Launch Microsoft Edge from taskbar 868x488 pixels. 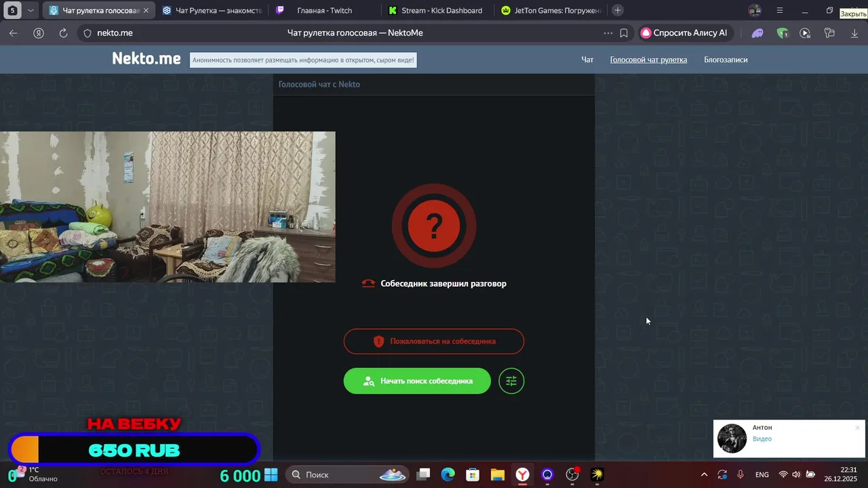point(448,474)
